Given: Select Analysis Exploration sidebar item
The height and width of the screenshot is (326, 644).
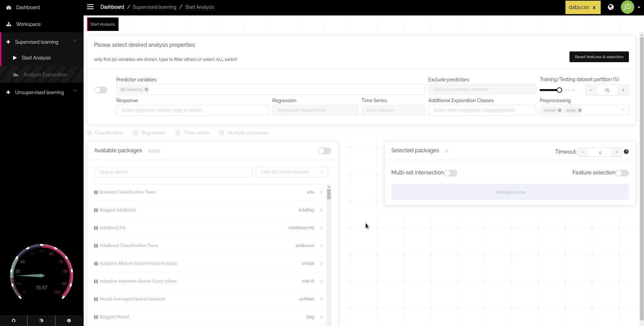Looking at the screenshot, I should click(x=42, y=75).
